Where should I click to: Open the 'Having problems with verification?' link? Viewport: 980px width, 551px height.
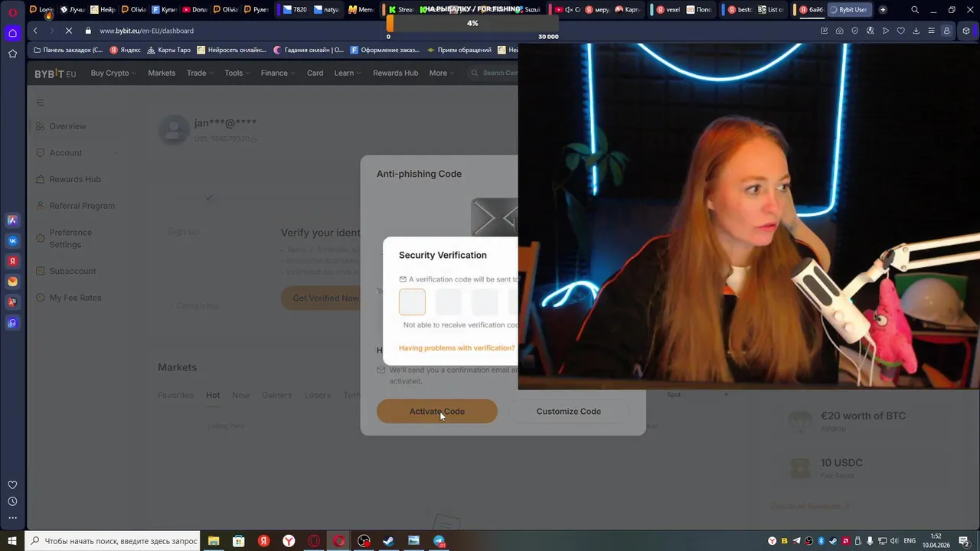click(457, 348)
